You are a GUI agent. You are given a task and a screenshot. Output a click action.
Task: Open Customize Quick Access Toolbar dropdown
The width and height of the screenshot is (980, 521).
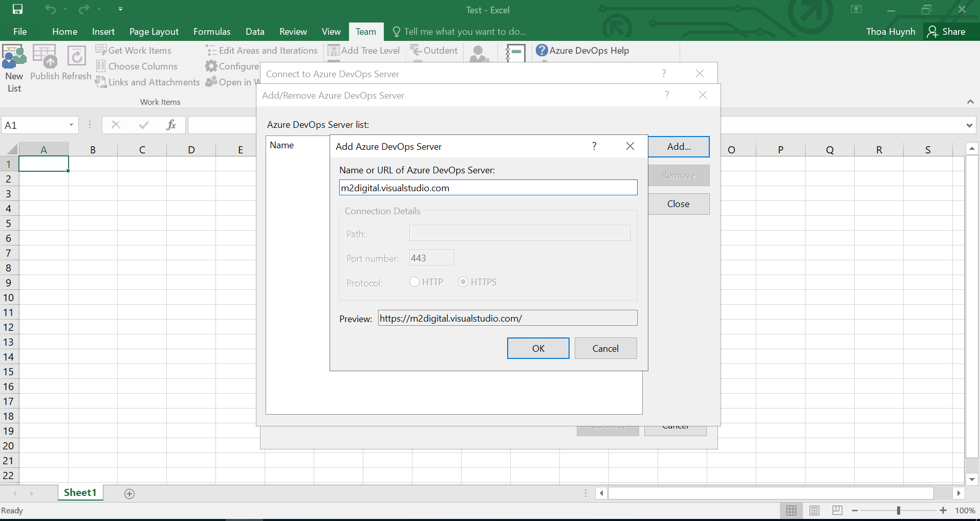coord(120,9)
